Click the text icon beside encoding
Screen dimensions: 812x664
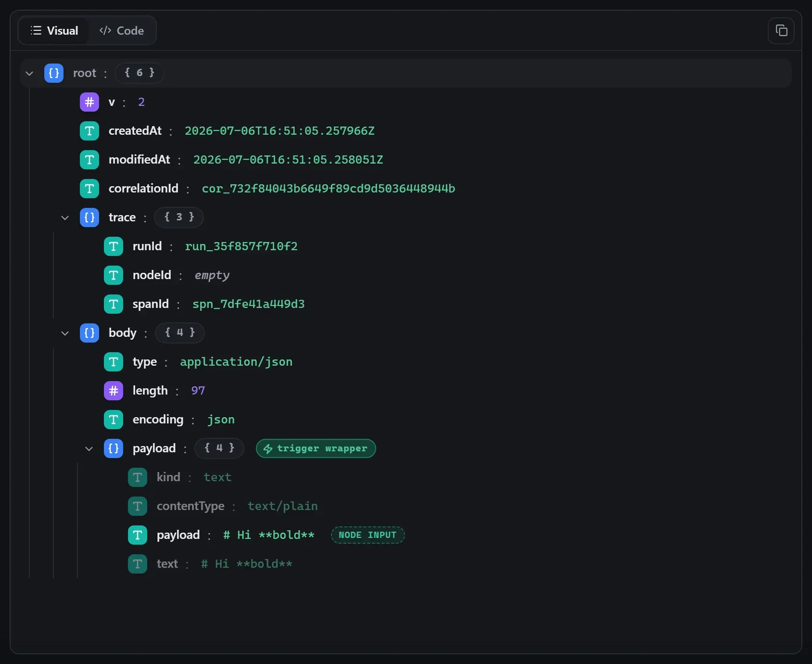tap(114, 420)
